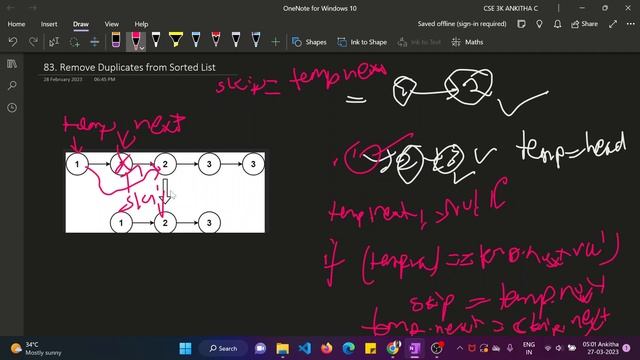
Task: Share this notebook page
Action: (584, 24)
